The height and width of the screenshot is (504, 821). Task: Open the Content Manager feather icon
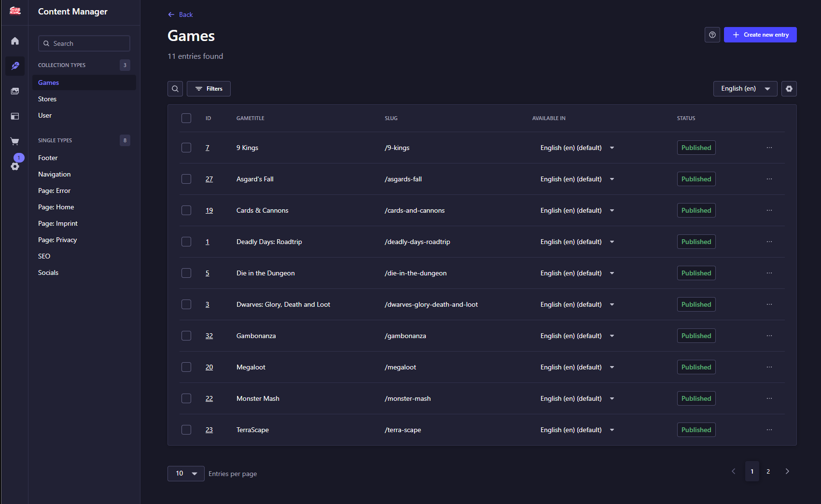pyautogui.click(x=15, y=66)
